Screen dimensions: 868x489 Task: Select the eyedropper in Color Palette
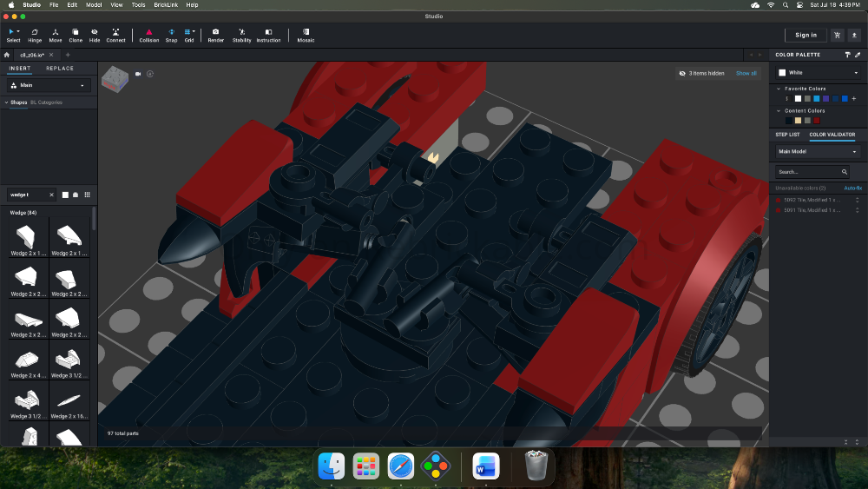tap(858, 55)
